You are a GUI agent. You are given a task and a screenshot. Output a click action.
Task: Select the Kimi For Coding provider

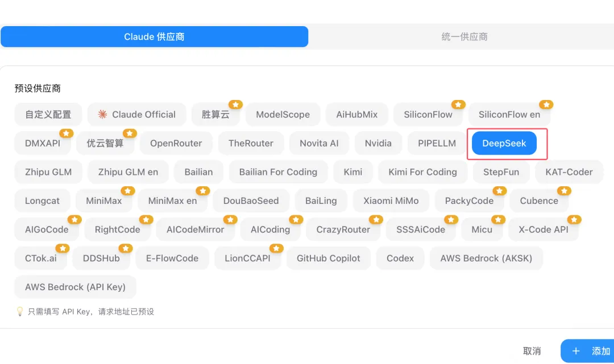click(422, 172)
